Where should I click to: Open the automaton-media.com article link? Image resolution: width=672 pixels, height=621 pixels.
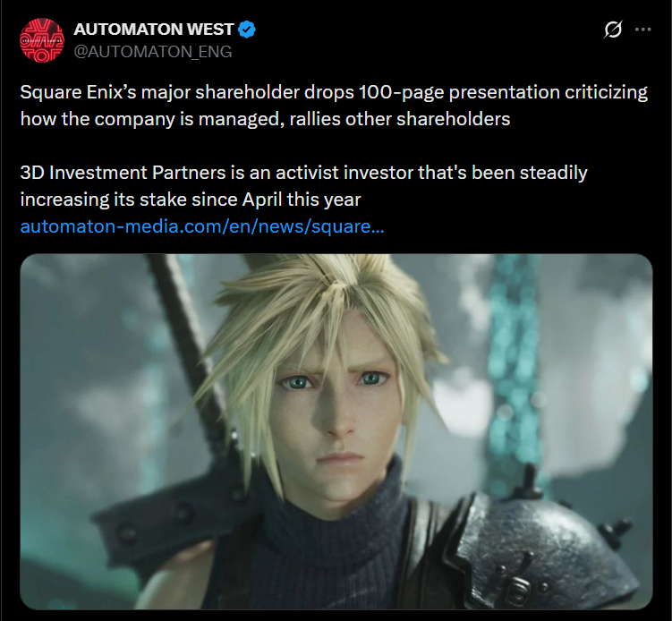pyautogui.click(x=202, y=226)
